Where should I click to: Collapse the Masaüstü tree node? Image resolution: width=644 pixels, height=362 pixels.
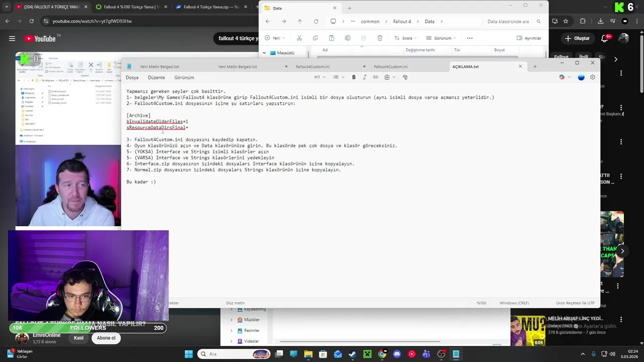(x=264, y=53)
